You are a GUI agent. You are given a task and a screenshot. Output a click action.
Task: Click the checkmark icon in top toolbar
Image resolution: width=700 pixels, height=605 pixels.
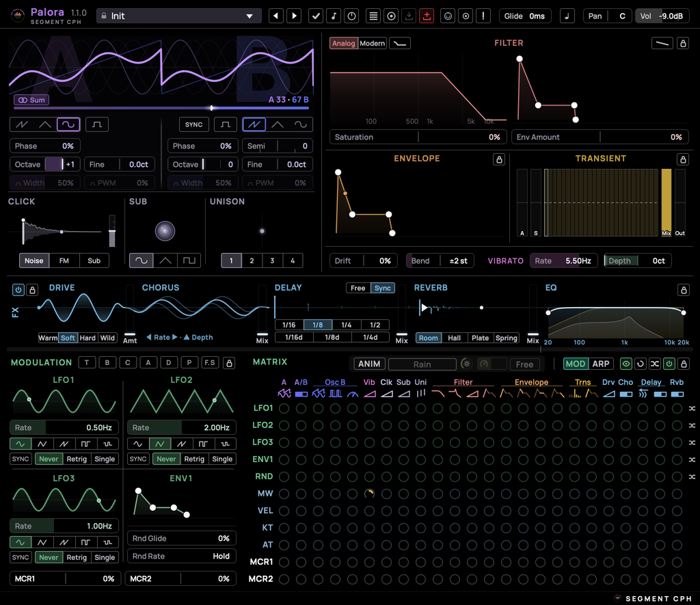tap(316, 16)
